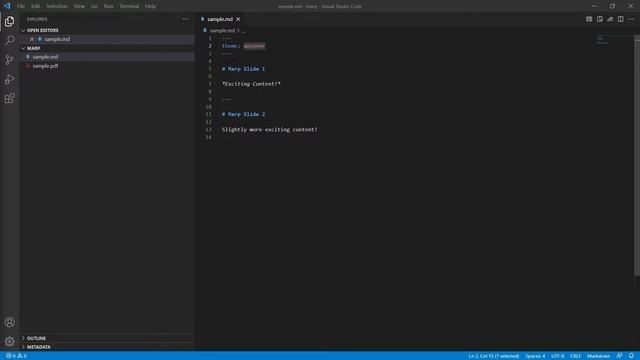Click Ln 2, Col 15 cursor position
Viewport: 640px width, 360px height.
pyautogui.click(x=493, y=356)
